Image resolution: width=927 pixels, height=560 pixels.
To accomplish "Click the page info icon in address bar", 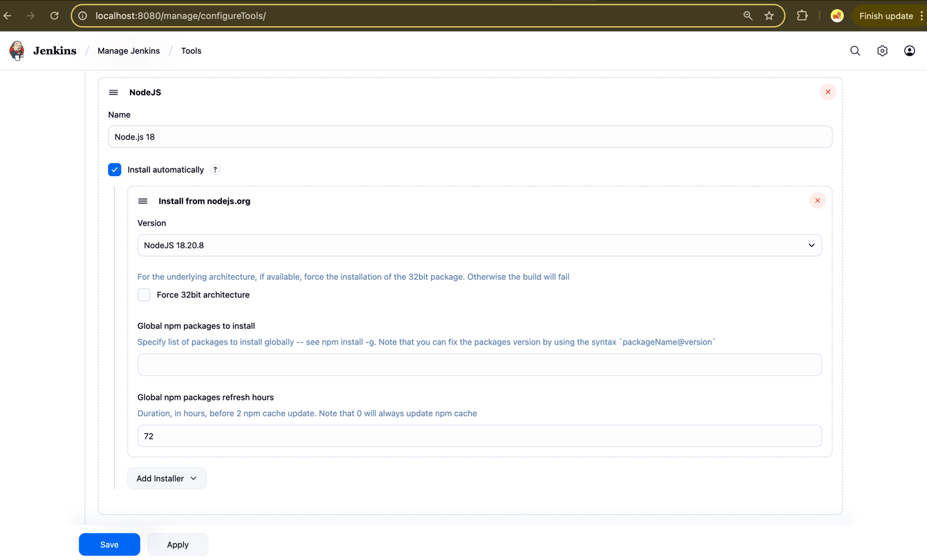I will pos(83,16).
